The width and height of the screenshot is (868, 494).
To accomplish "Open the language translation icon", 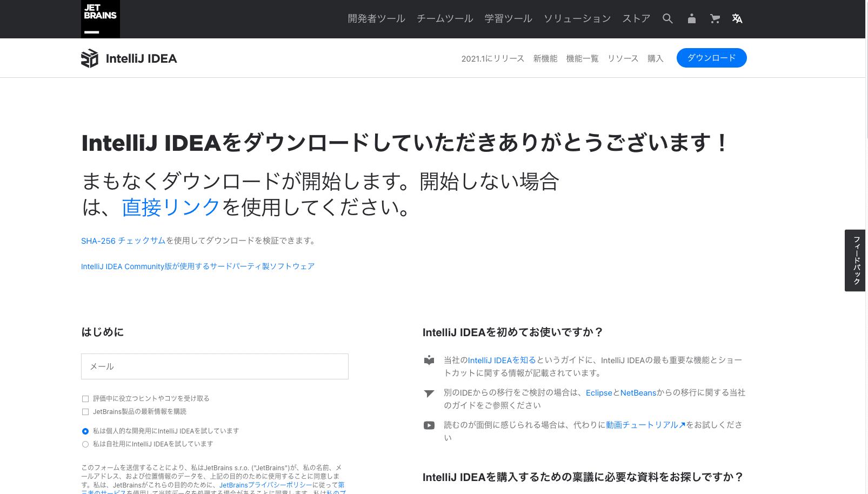I will pos(737,18).
